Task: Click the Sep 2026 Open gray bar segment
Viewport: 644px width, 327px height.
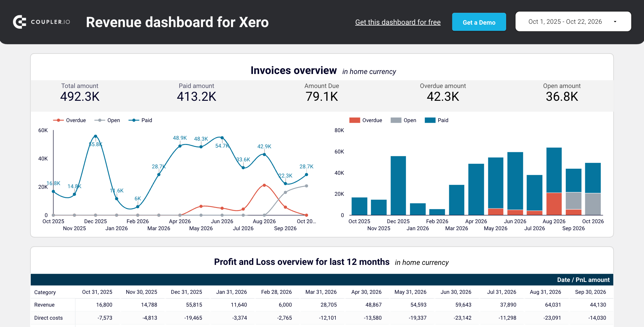Action: coord(573,201)
